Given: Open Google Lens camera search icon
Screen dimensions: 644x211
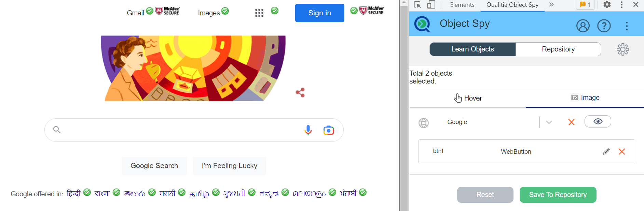Looking at the screenshot, I should (x=328, y=130).
